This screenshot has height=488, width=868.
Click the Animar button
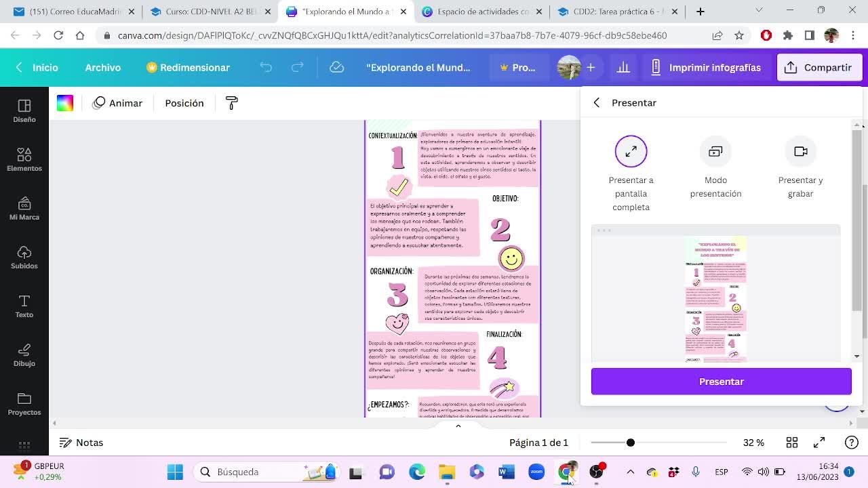118,103
